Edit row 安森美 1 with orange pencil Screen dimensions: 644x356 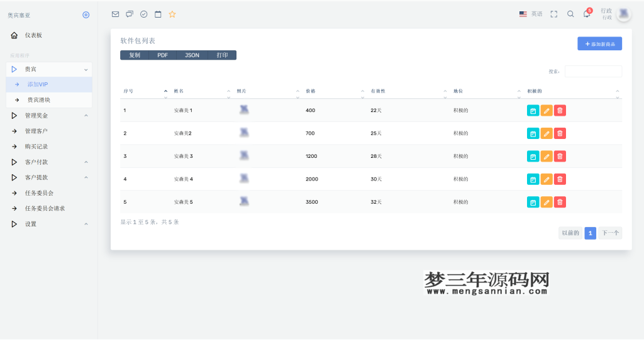(x=547, y=111)
